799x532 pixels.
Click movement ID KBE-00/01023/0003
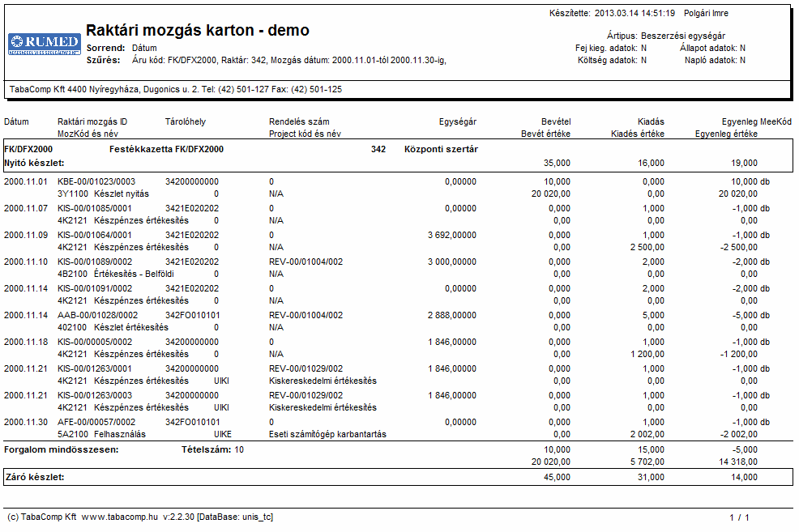tap(96, 181)
